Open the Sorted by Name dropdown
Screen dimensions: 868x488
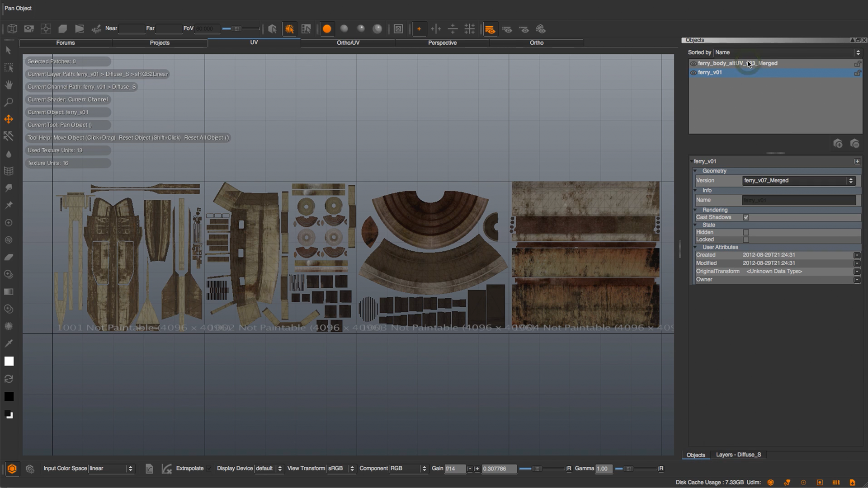click(x=788, y=52)
